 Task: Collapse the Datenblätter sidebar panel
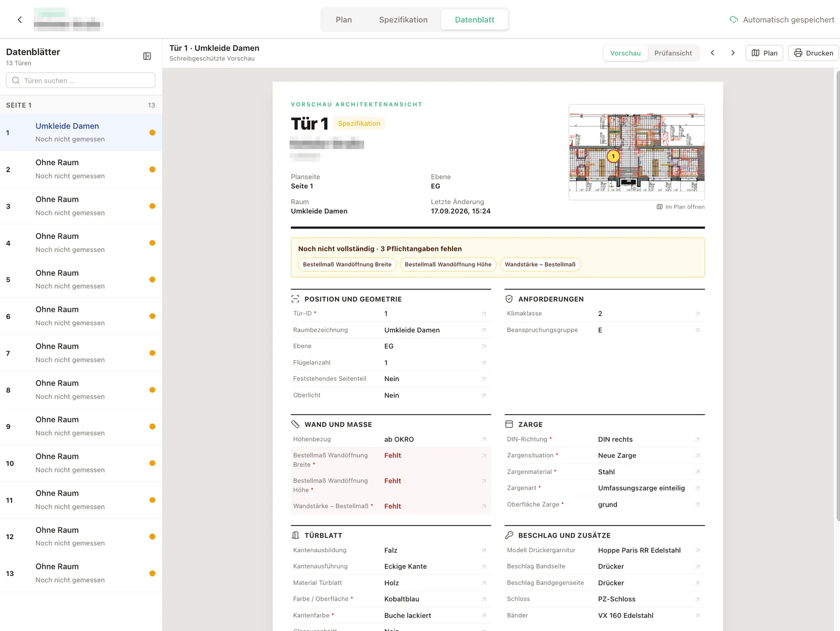point(147,56)
